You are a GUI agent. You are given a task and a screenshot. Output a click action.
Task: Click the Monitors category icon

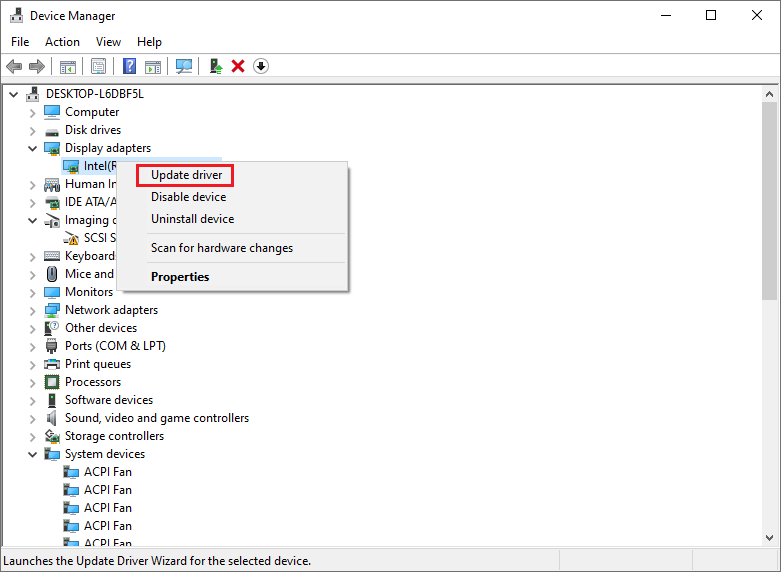click(x=52, y=292)
